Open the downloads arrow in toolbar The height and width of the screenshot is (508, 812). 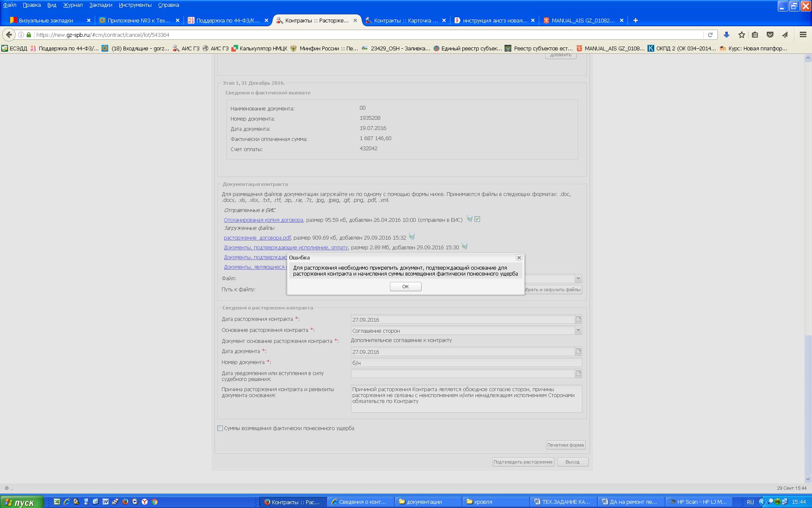(726, 35)
